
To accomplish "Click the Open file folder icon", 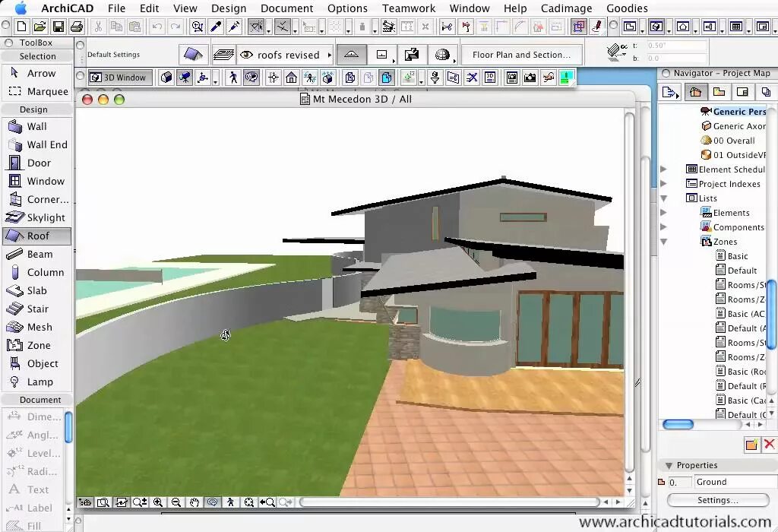I will point(40,27).
